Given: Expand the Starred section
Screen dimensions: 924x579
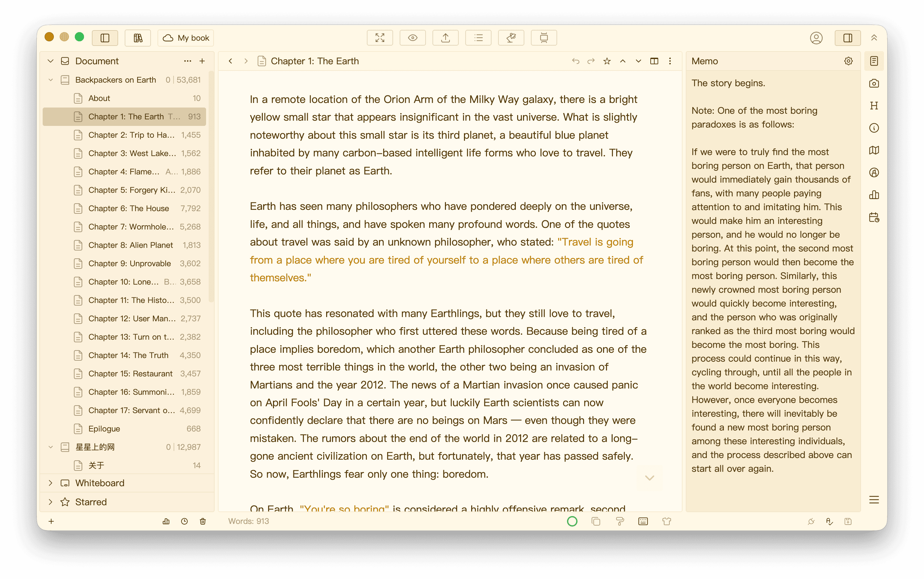Looking at the screenshot, I should (x=51, y=502).
